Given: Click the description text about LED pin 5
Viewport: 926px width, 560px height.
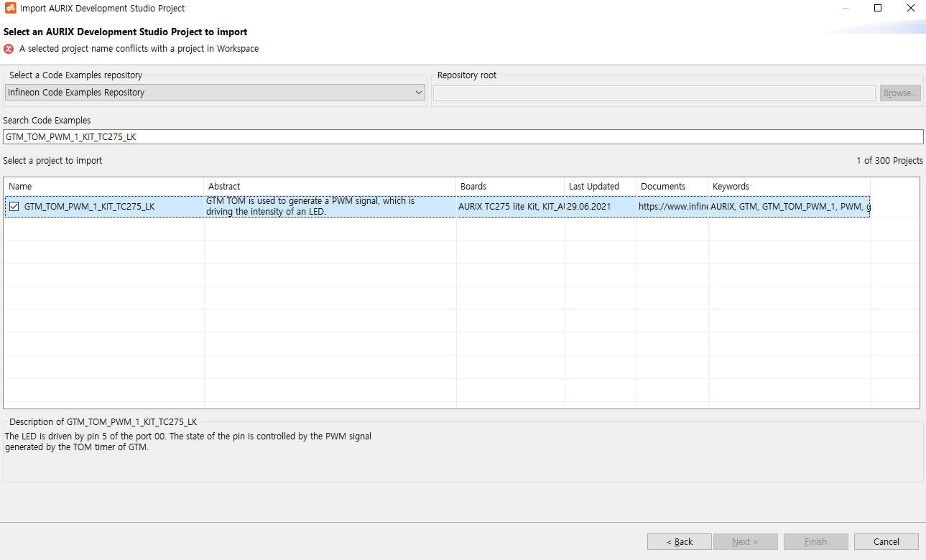Looking at the screenshot, I should click(188, 442).
